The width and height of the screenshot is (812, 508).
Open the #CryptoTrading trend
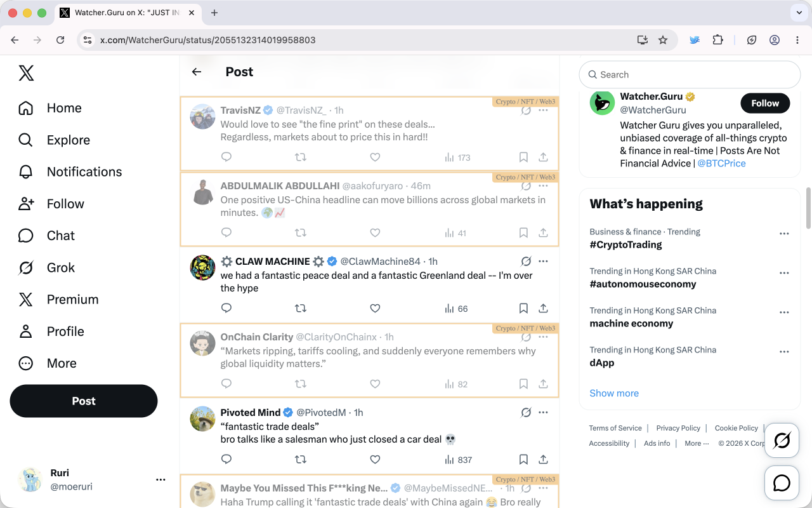click(x=625, y=244)
